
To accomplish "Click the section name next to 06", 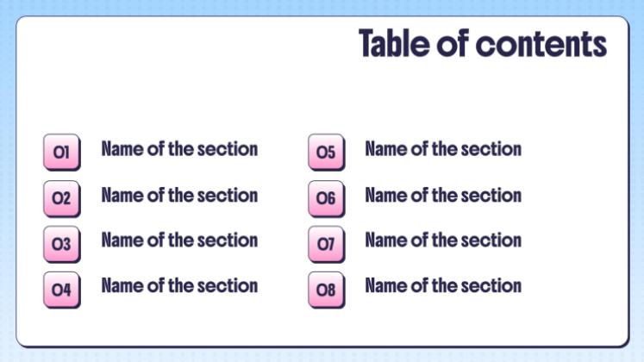I will (x=443, y=196).
